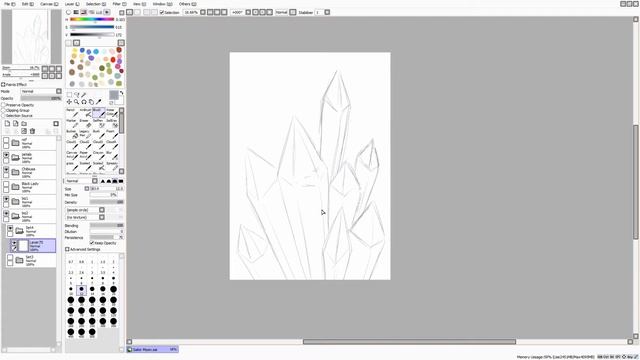Hide the Chibiusa layer folder
The width and height of the screenshot is (640, 360).
[6, 169]
